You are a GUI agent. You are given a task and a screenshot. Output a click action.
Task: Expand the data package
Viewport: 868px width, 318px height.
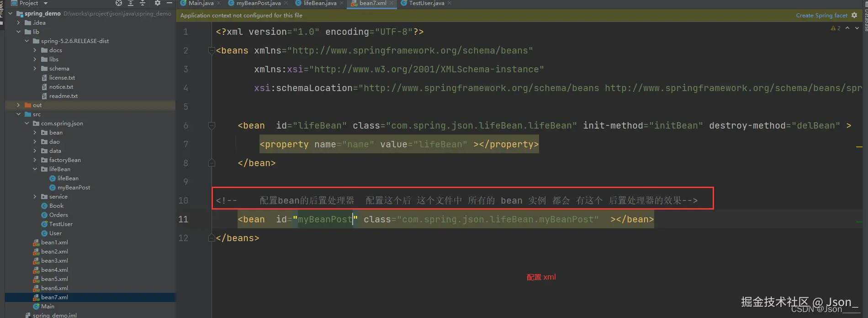(x=35, y=151)
